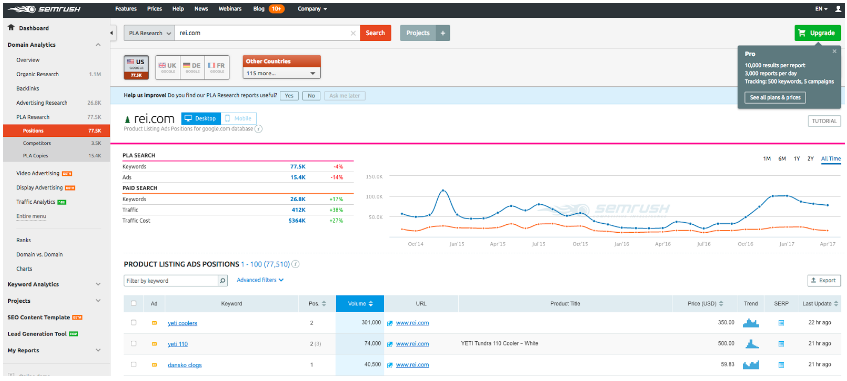View SERP snapshot for yeti 110
Viewport: 847px width, 381px height.
(x=780, y=344)
